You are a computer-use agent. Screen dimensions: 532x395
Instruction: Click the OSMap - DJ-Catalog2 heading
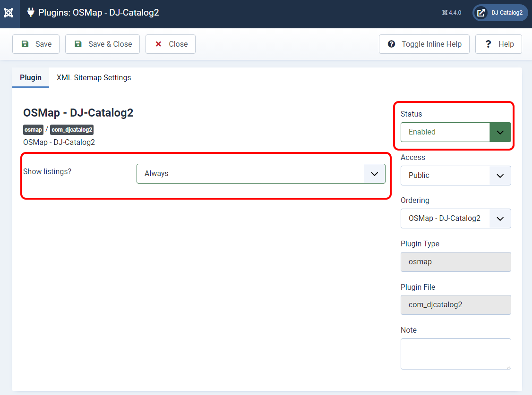pyautogui.click(x=78, y=112)
